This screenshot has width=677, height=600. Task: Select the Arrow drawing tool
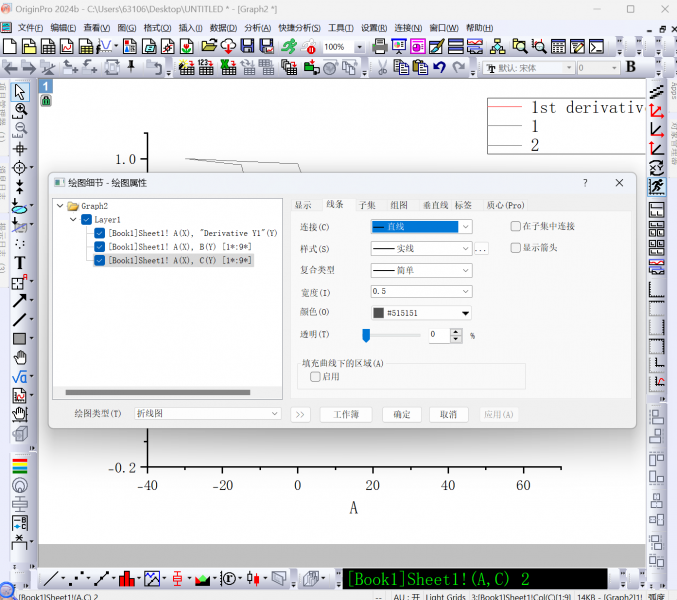tap(20, 300)
